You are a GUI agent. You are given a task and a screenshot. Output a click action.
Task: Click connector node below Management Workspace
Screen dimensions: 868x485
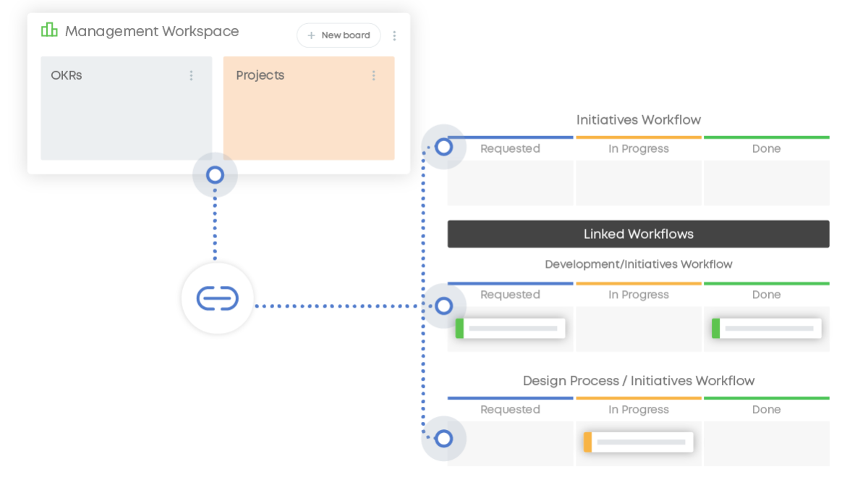click(x=215, y=174)
